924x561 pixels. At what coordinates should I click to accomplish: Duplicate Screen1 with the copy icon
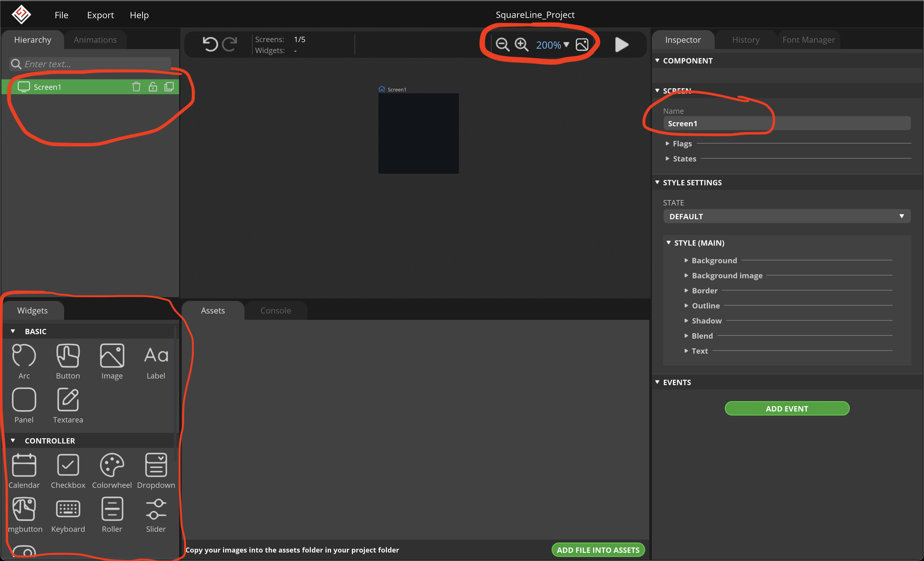click(x=169, y=87)
